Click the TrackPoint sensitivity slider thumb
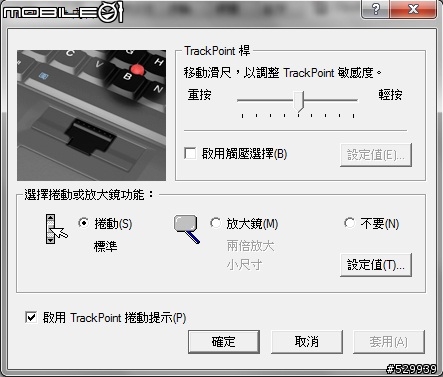443x377 pixels. [x=299, y=101]
